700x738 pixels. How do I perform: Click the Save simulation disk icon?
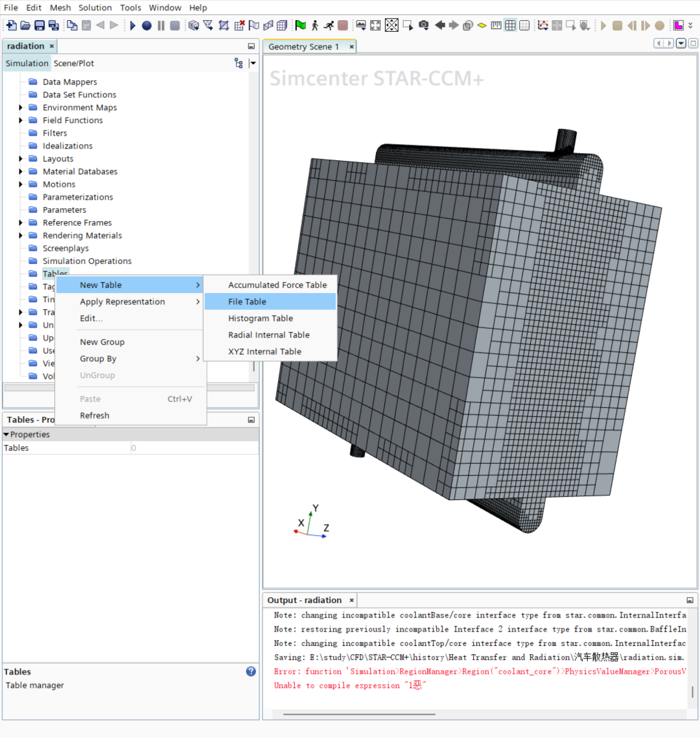tap(40, 25)
